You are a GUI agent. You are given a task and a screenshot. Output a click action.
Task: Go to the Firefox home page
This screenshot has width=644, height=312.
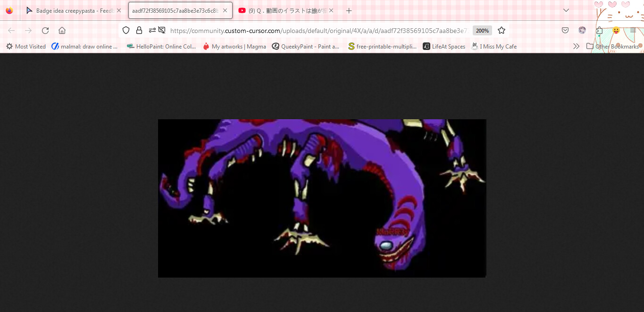pos(62,30)
